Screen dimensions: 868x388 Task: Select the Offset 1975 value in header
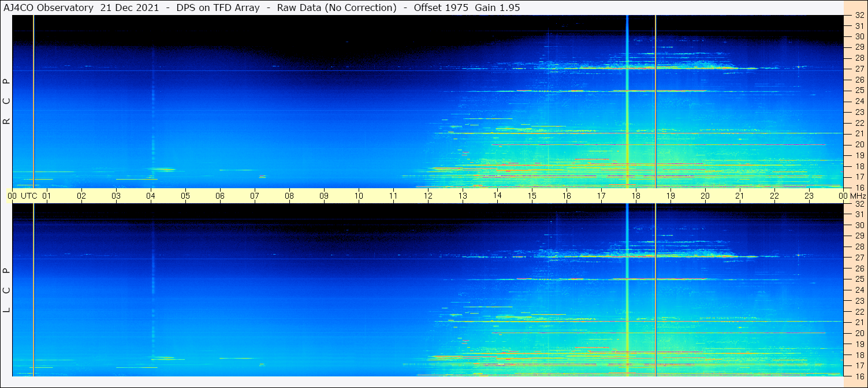click(x=437, y=8)
